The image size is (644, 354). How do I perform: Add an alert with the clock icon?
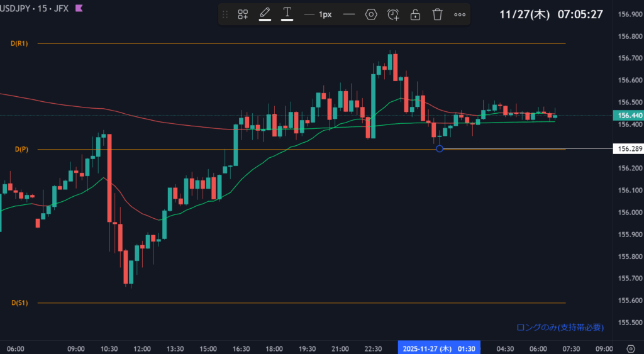click(393, 14)
